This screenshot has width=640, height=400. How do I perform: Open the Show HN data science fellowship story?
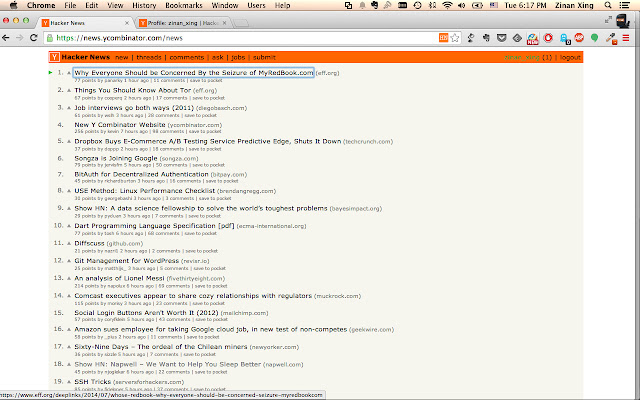(201, 208)
